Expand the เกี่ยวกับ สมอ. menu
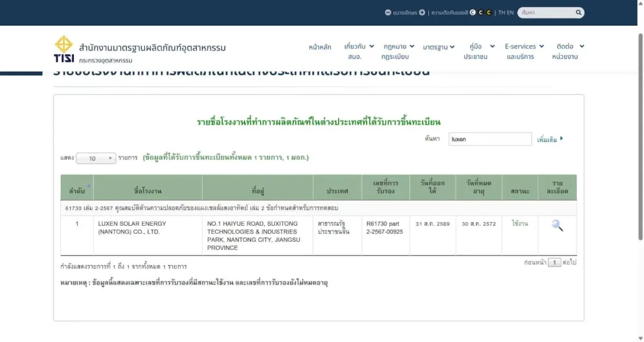The image size is (644, 342). click(359, 51)
